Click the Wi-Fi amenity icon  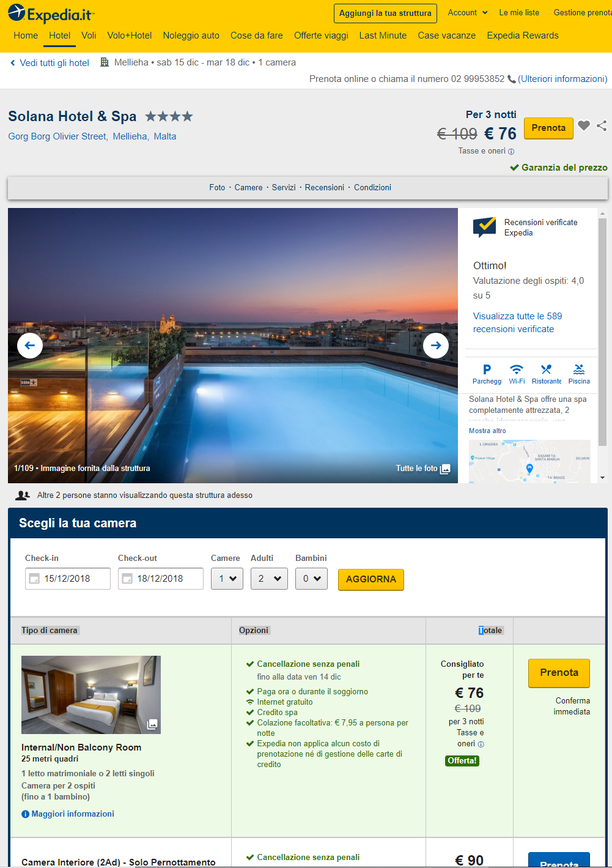[x=517, y=369]
